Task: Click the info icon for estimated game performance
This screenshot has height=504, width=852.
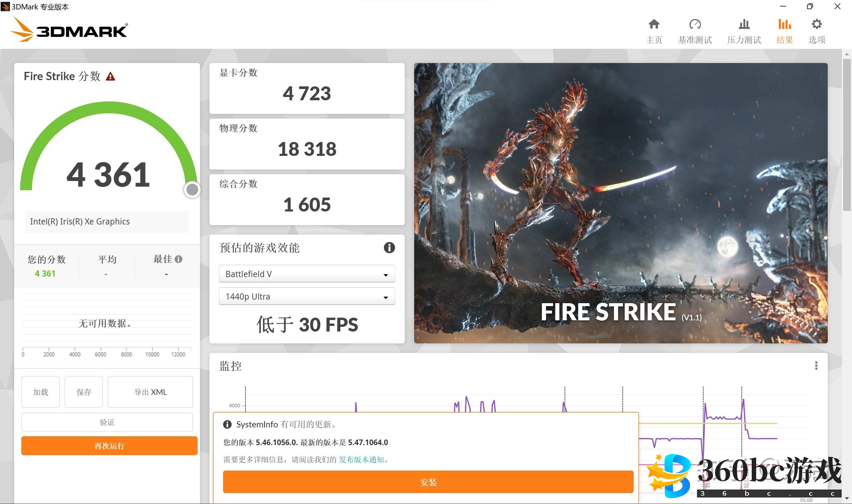Action: pyautogui.click(x=389, y=248)
